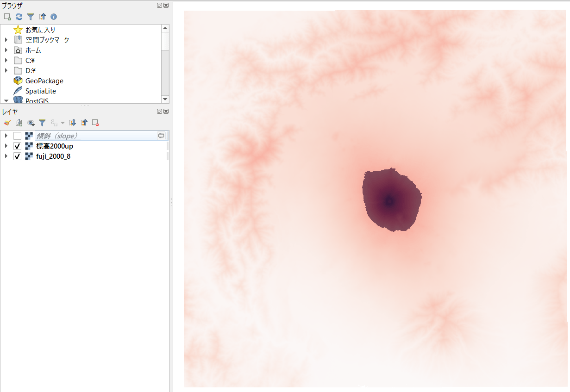Expand the fuji_2000_8 layer legend
This screenshot has width=570, height=392.
click(6, 156)
